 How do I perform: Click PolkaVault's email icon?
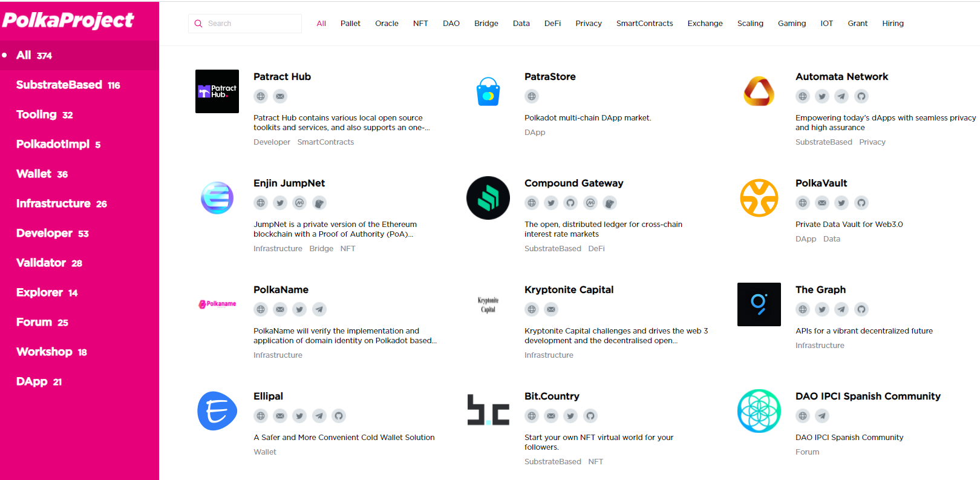(822, 203)
